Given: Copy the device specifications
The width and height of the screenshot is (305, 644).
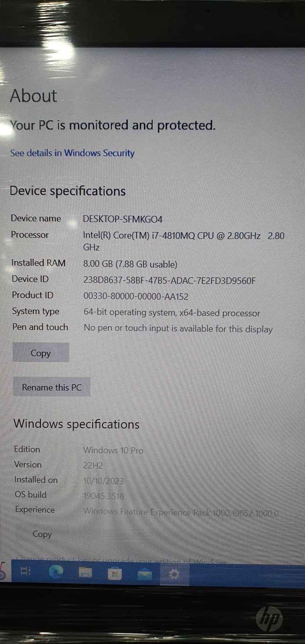Looking at the screenshot, I should coord(41,352).
